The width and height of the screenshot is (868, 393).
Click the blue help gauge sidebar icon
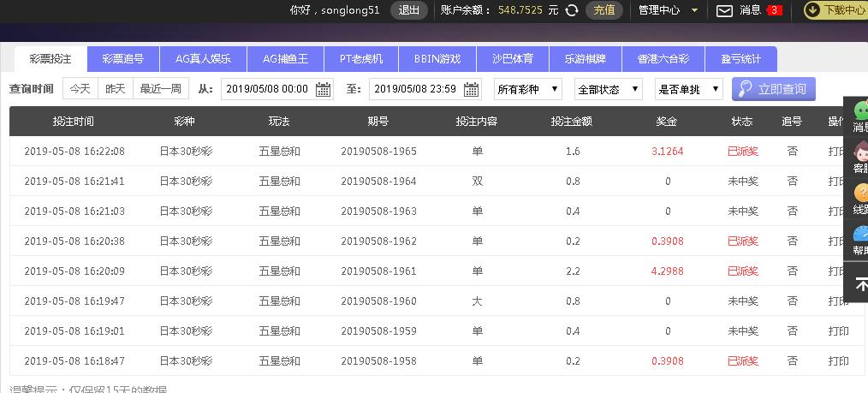[859, 235]
